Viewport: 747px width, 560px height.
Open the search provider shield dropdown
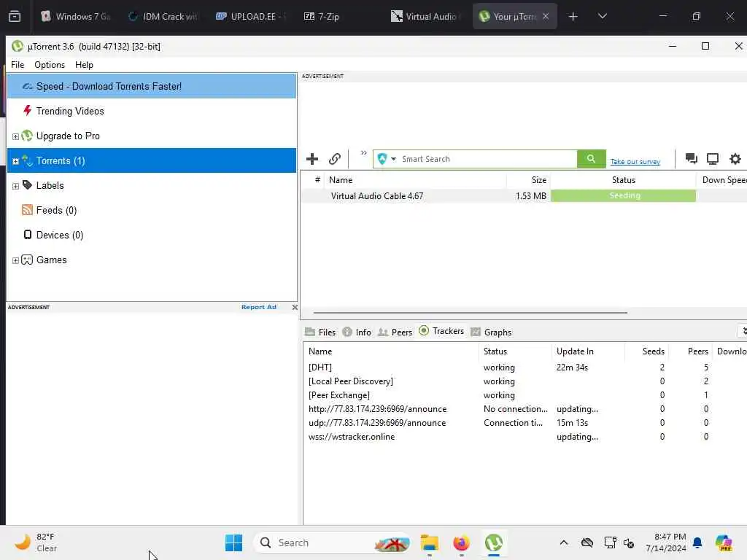point(387,158)
